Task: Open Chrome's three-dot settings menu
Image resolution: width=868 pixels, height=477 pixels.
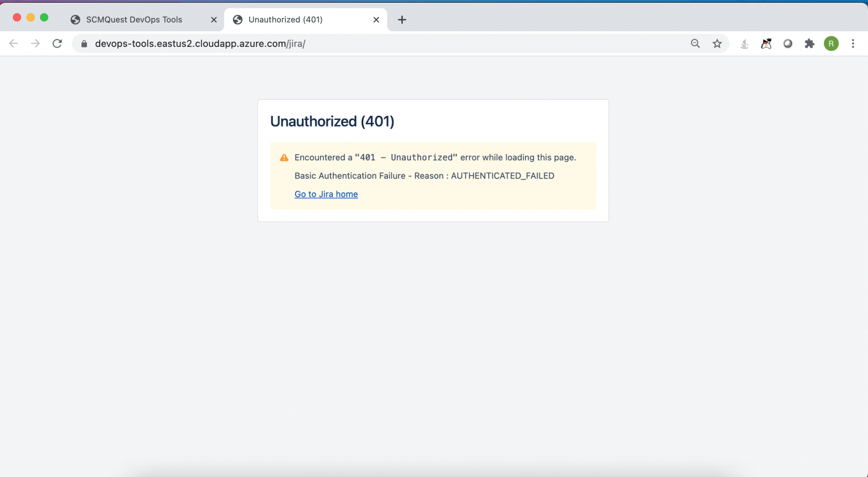Action: point(853,44)
